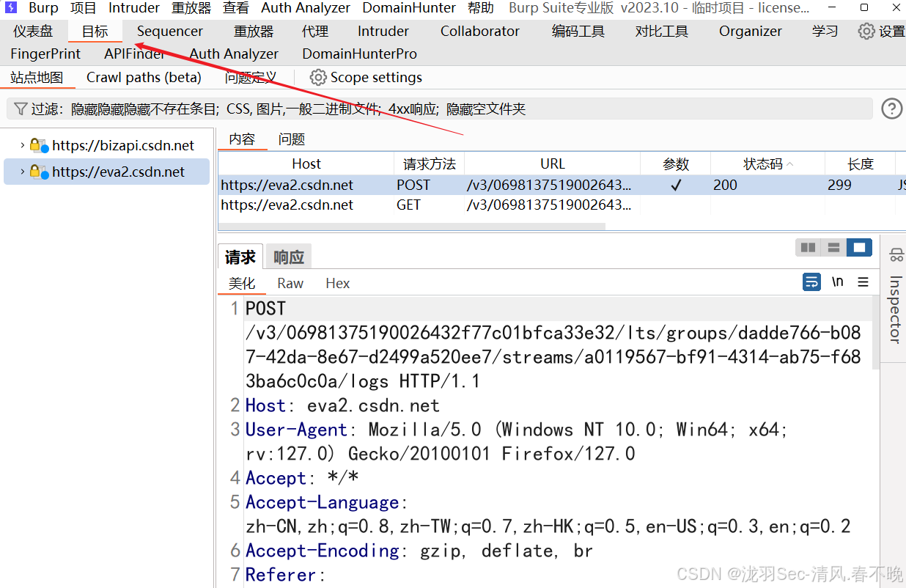Open the 项目 menu
906x588 pixels.
coord(84,8)
